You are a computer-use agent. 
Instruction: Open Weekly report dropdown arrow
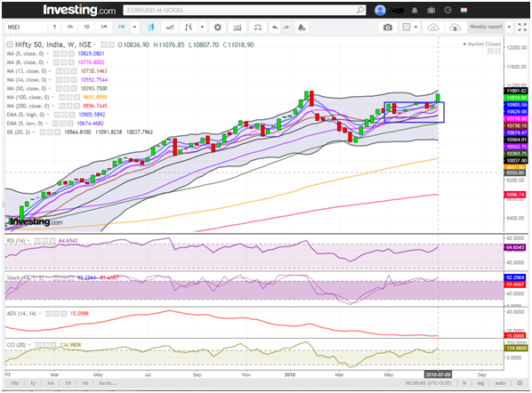pyautogui.click(x=509, y=28)
